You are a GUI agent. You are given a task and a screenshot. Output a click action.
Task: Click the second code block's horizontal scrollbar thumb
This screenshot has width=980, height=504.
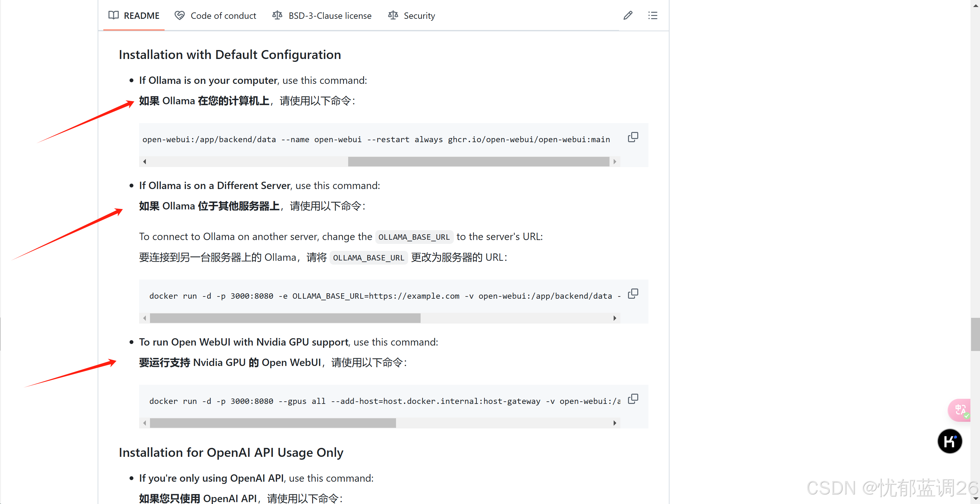click(285, 318)
